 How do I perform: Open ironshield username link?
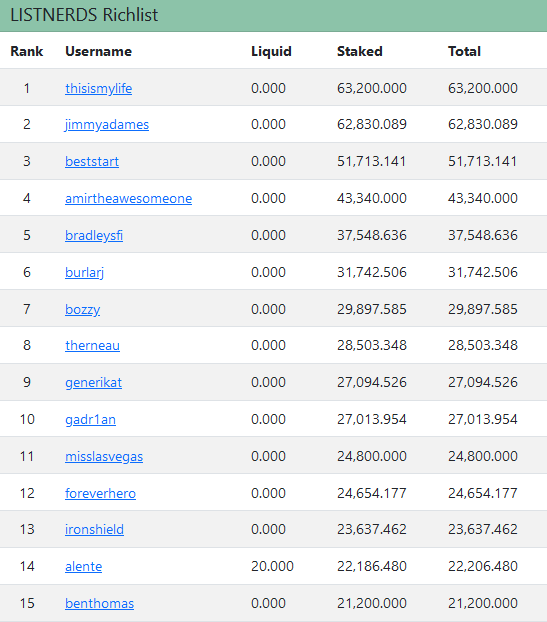point(94,530)
